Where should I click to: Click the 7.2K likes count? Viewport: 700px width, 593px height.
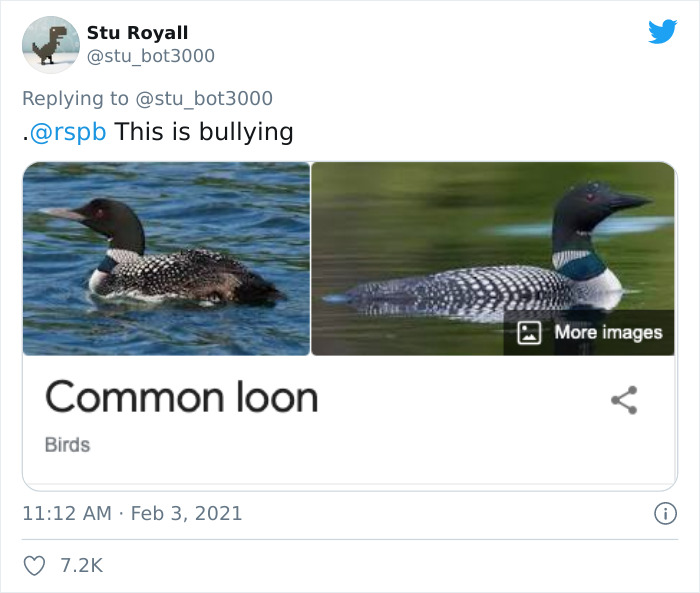point(81,565)
